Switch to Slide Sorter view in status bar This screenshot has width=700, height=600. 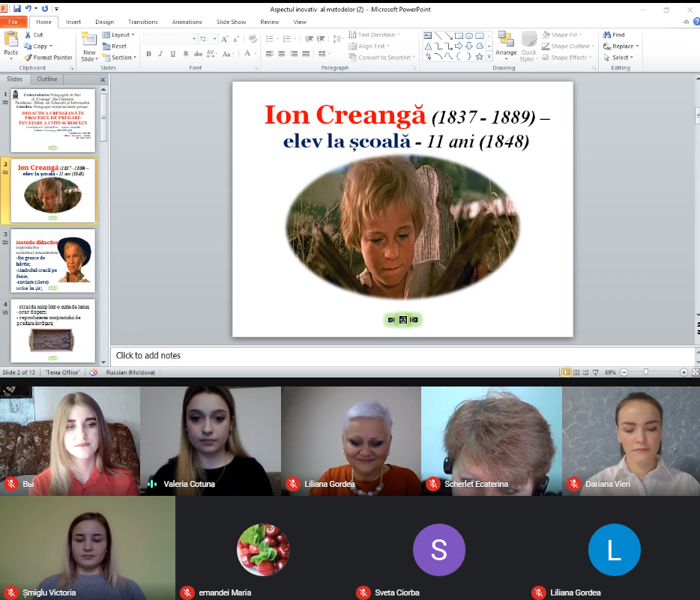pyautogui.click(x=576, y=372)
